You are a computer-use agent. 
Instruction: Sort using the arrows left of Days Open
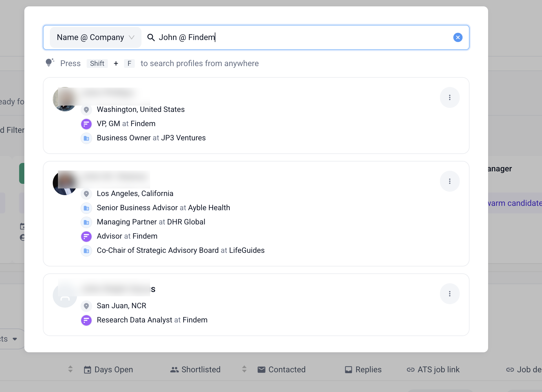coord(70,369)
